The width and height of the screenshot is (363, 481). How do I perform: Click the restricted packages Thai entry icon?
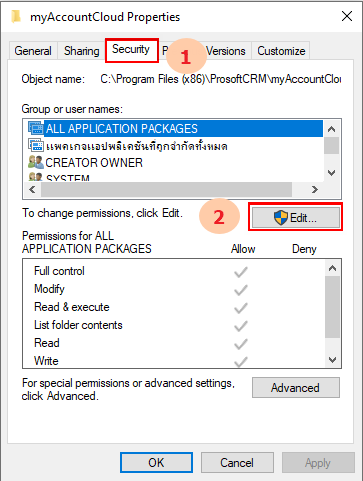click(36, 145)
